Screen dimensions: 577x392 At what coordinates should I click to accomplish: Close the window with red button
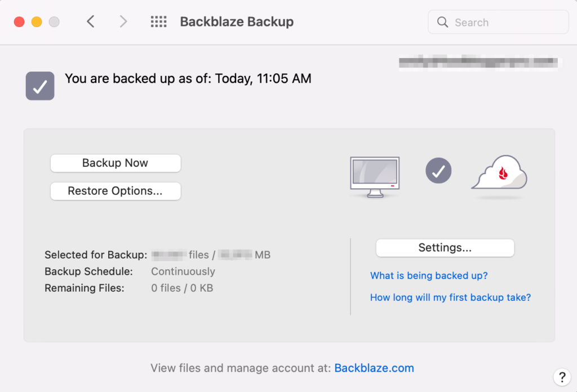point(19,22)
